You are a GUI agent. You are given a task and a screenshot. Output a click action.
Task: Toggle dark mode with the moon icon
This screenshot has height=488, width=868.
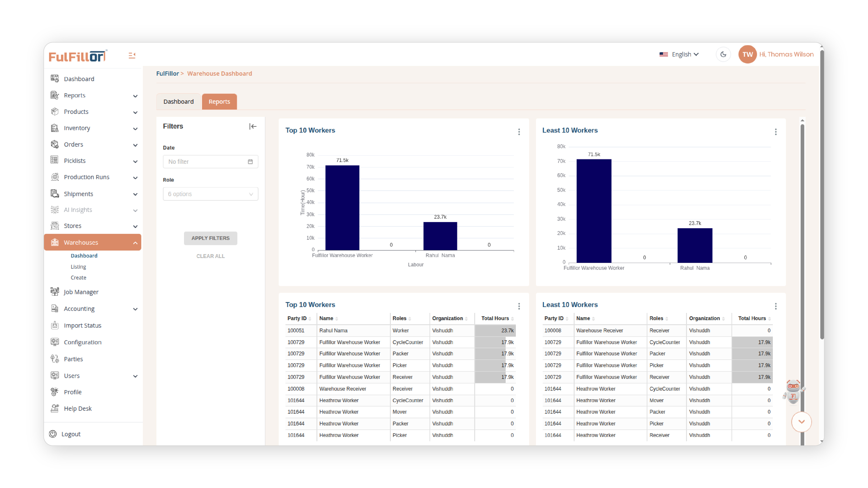(x=723, y=54)
